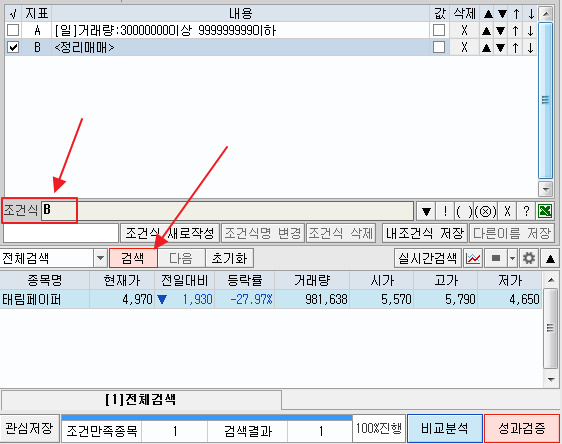Click the 검색 search button

[x=133, y=258]
